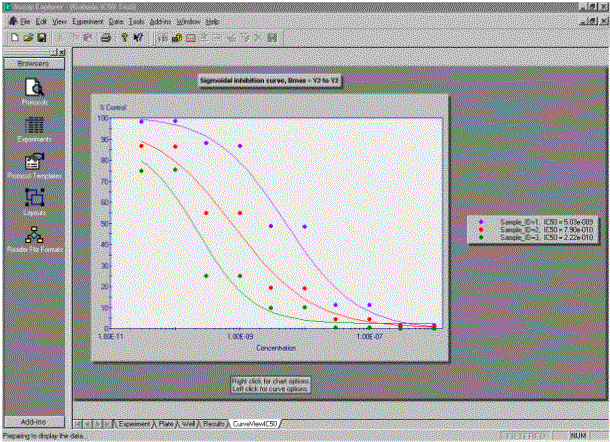Viewport: 610px width, 442px height.
Task: Click the Browsers panel header button
Action: point(34,63)
